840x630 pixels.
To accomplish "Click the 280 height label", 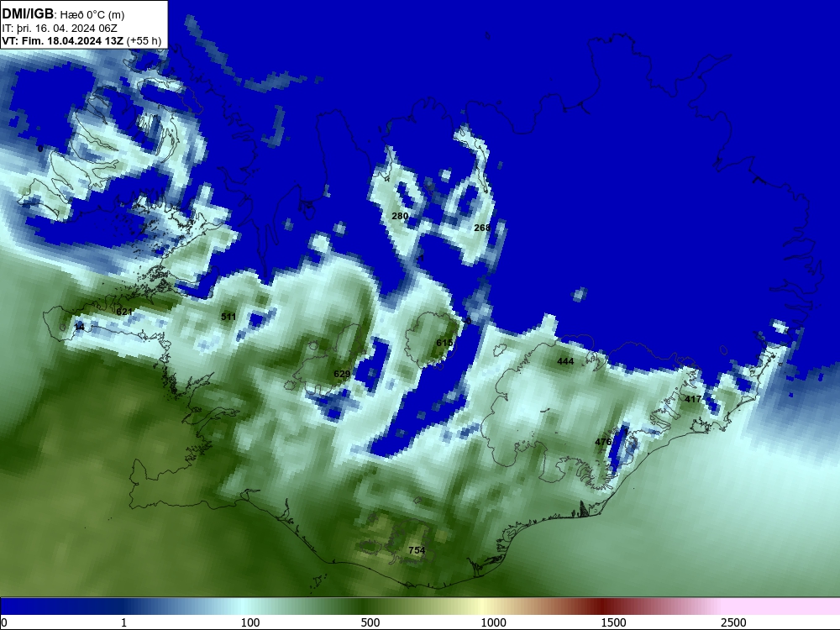I will click(400, 216).
